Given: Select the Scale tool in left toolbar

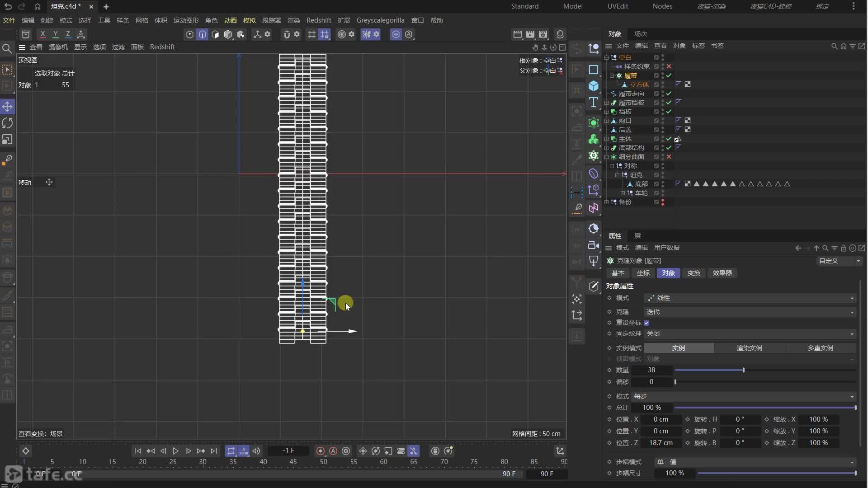Looking at the screenshot, I should 7,140.
